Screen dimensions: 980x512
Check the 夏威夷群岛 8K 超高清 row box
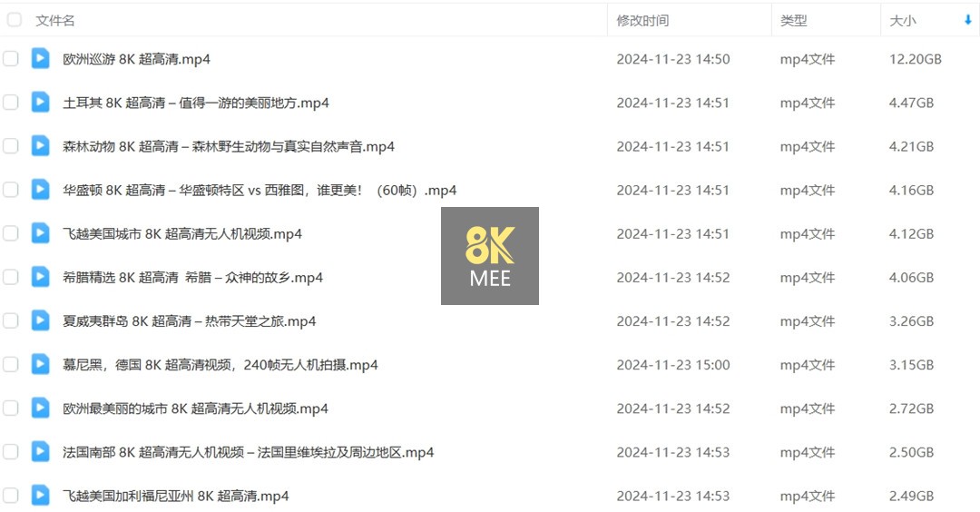click(11, 321)
